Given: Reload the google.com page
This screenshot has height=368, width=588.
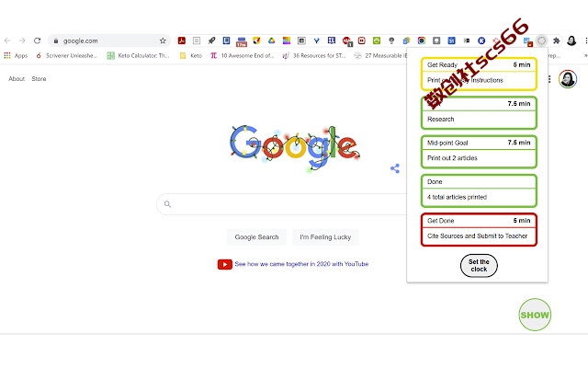Looking at the screenshot, I should pos(37,40).
